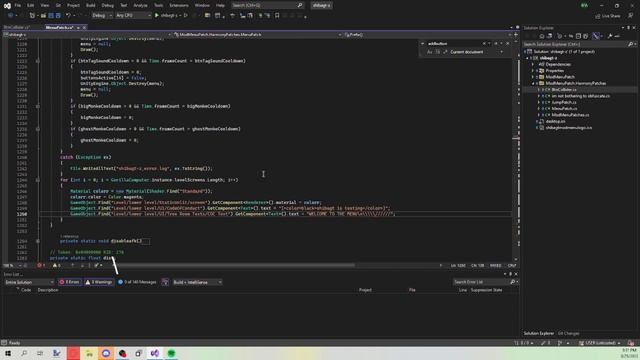Open the member navigation dropdown Prefix()

427,35
